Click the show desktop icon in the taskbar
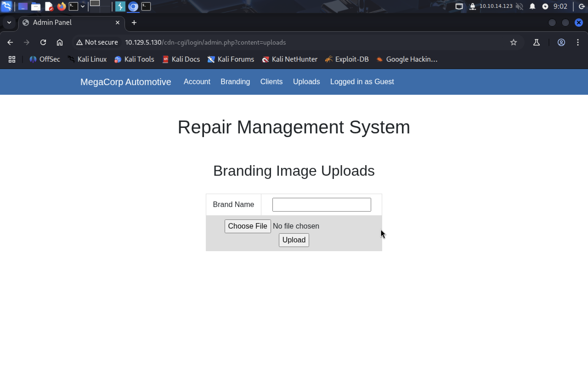 pos(23,6)
